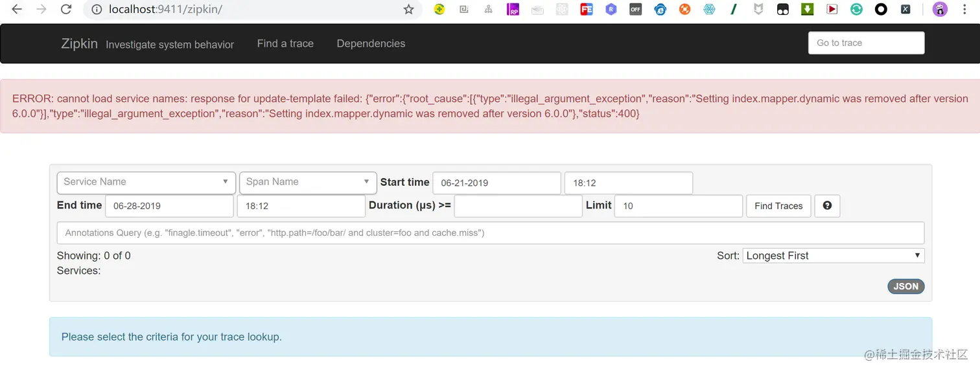Open the red FE extension icon
This screenshot has width=980, height=373.
click(587, 10)
